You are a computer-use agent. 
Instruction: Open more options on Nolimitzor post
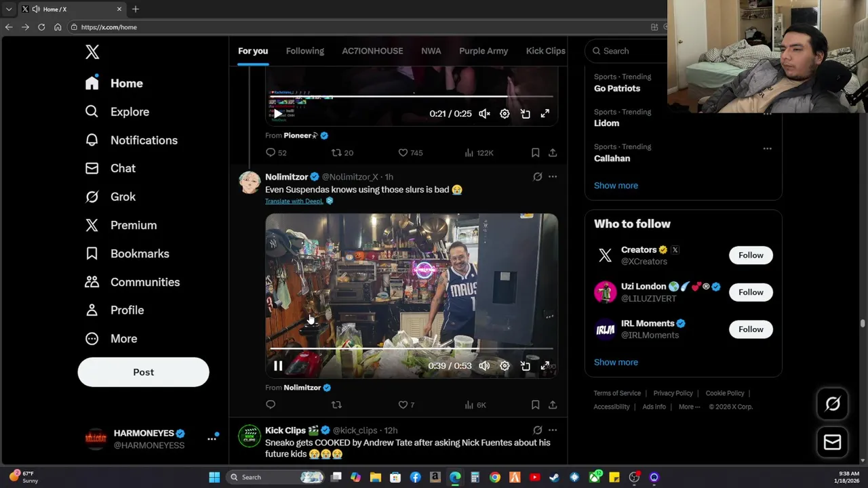click(x=553, y=177)
